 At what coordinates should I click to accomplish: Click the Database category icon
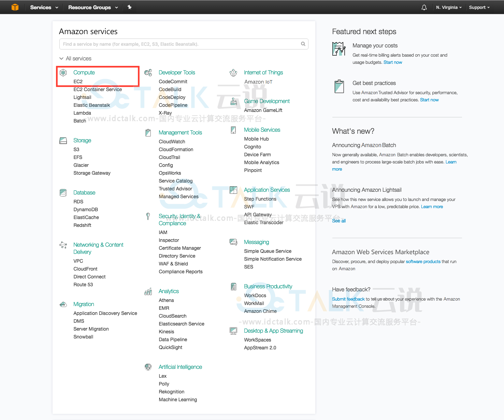pyautogui.click(x=63, y=193)
